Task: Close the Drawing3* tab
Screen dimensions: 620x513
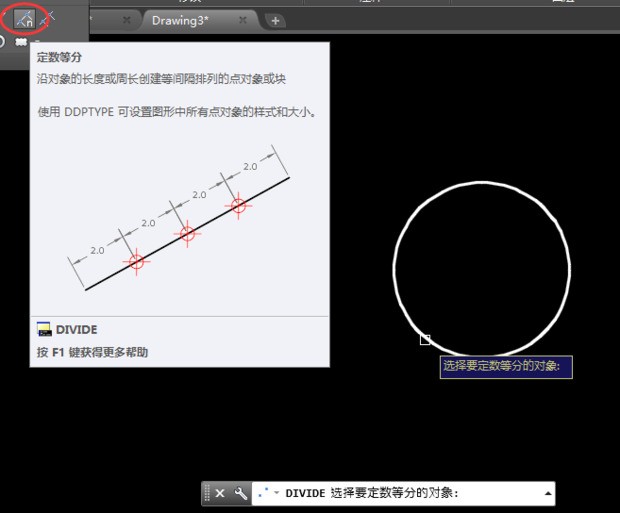Action: coord(243,20)
